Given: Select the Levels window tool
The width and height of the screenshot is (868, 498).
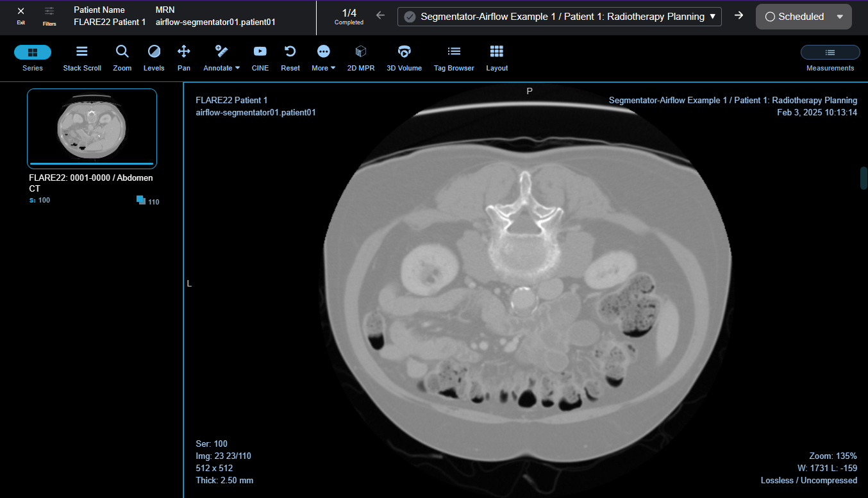Looking at the screenshot, I should (x=154, y=58).
